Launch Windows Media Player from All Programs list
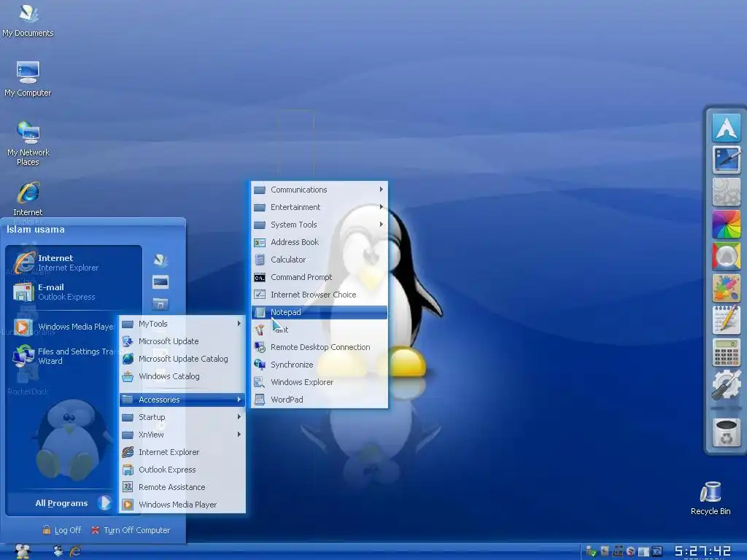The height and width of the screenshot is (560, 747). click(182, 505)
